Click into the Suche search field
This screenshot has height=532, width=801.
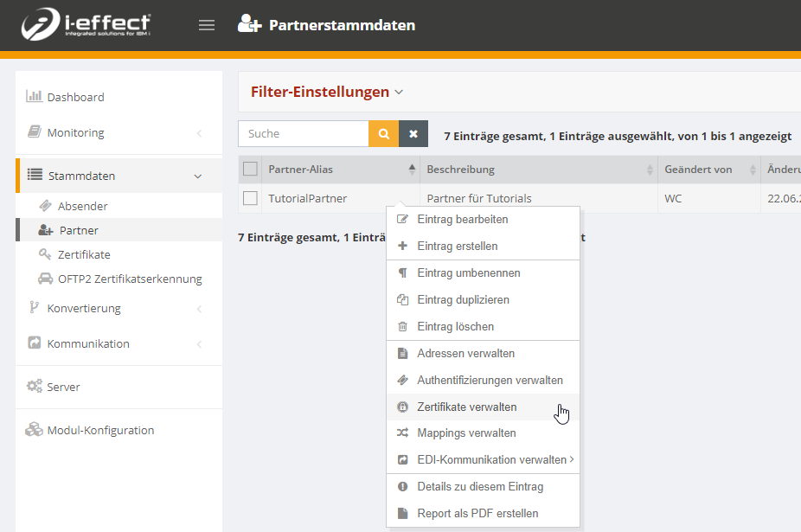[x=303, y=134]
